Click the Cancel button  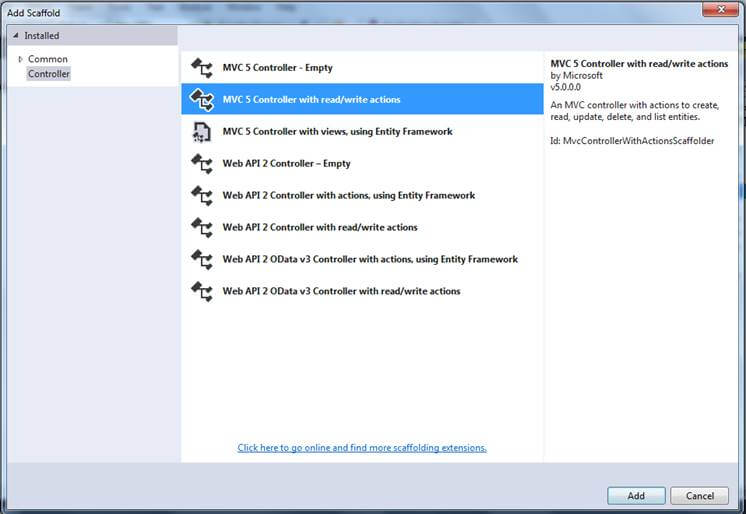click(x=699, y=496)
